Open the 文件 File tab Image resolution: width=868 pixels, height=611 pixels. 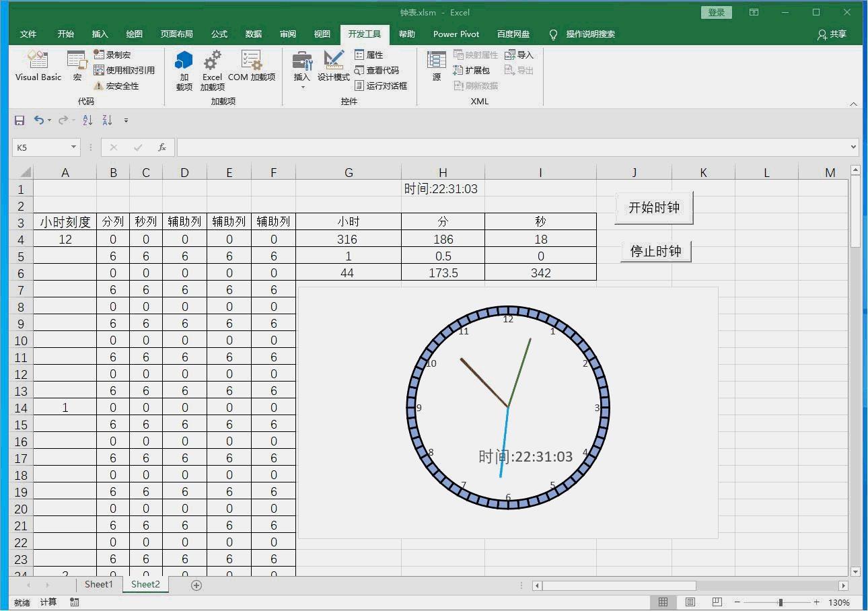pos(28,34)
